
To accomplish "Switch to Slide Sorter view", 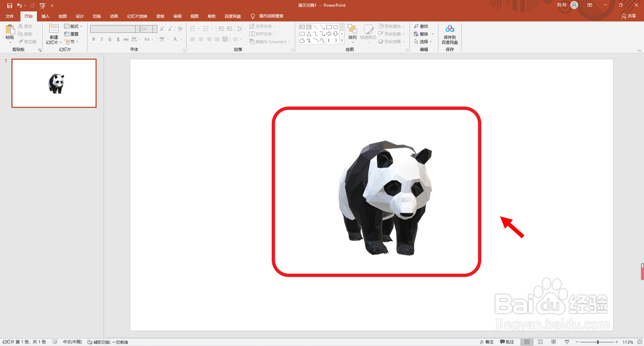I will coord(540,342).
